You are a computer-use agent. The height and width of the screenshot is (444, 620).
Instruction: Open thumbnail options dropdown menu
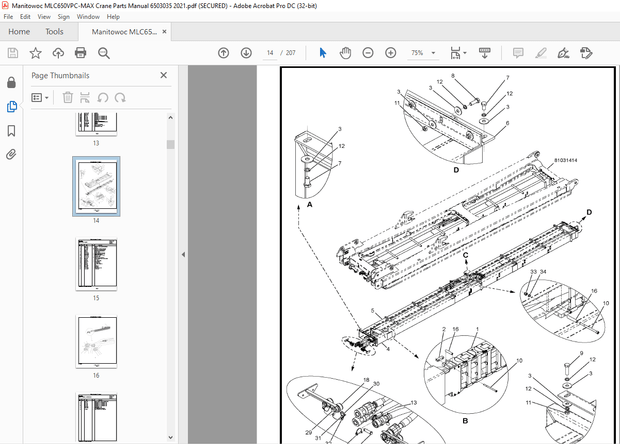pos(40,98)
